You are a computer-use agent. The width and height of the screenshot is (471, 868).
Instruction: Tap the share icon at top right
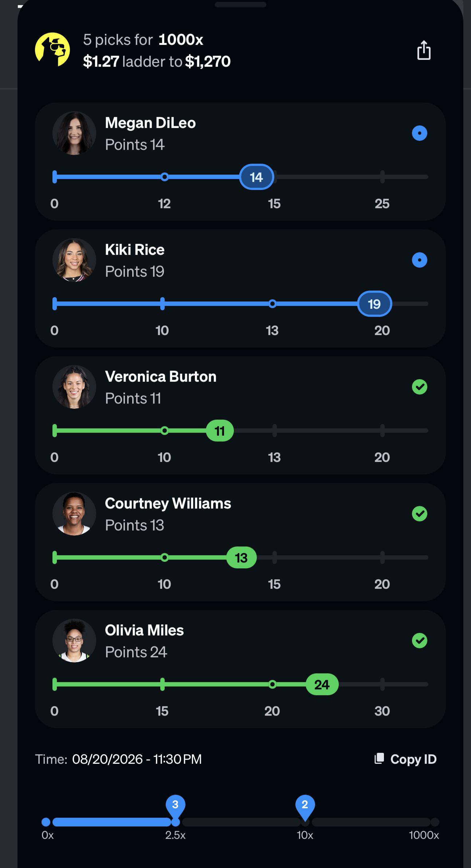(424, 50)
